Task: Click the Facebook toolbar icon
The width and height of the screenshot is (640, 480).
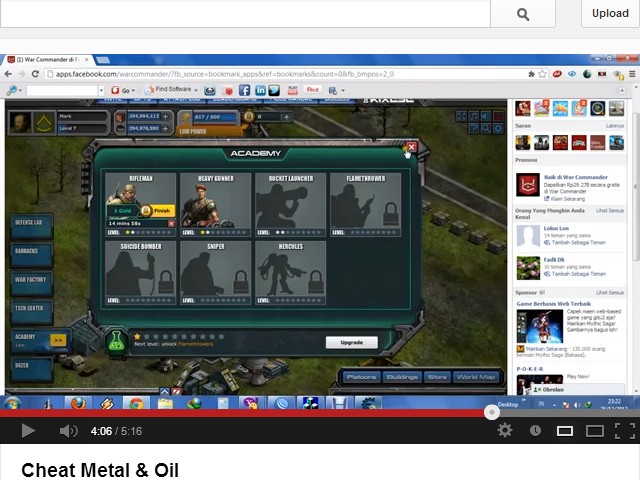Action: [x=244, y=90]
